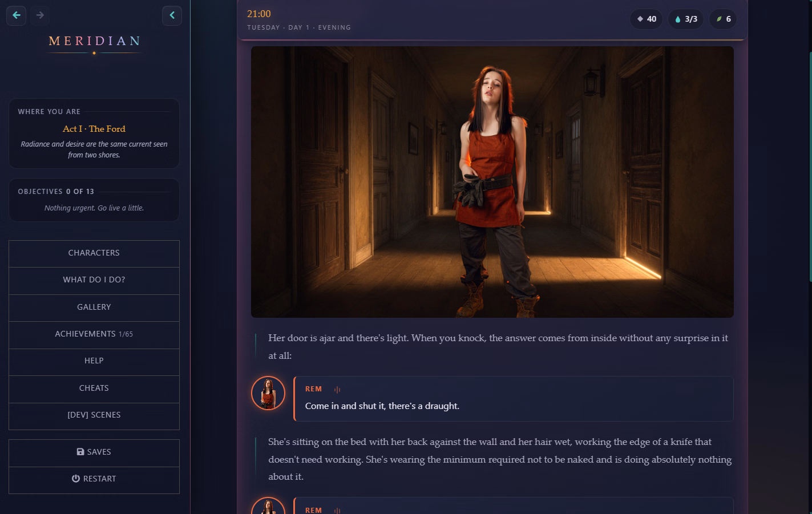
Task: Open WHAT DO I DO? guide
Action: coord(94,280)
